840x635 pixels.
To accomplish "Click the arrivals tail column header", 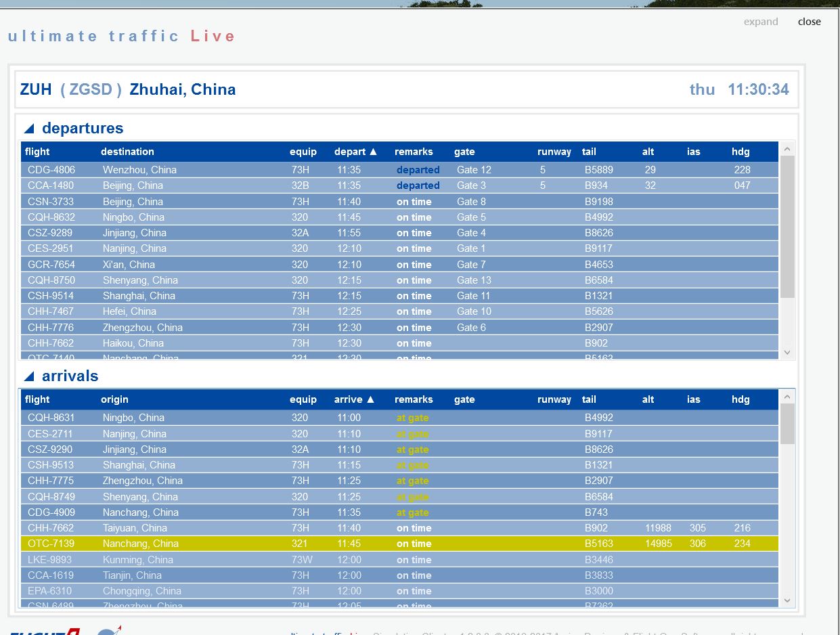I will tap(589, 399).
